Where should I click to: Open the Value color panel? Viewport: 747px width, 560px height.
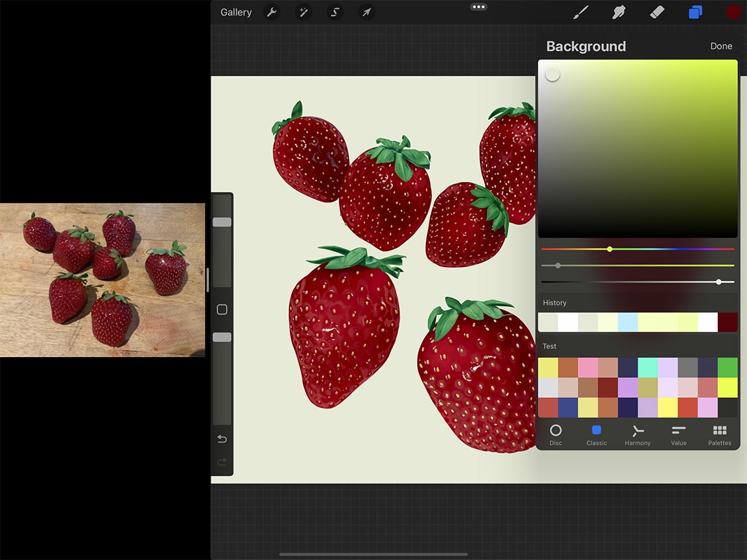click(678, 434)
